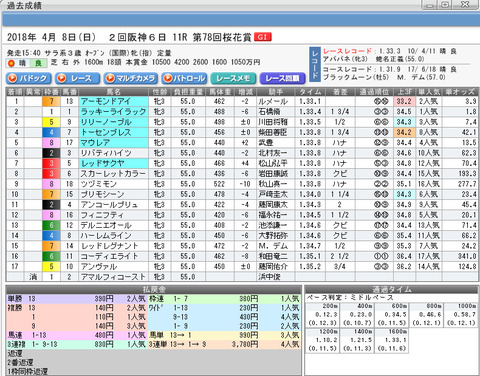Play the レース video
The width and height of the screenshot is (480, 376).
(x=77, y=78)
